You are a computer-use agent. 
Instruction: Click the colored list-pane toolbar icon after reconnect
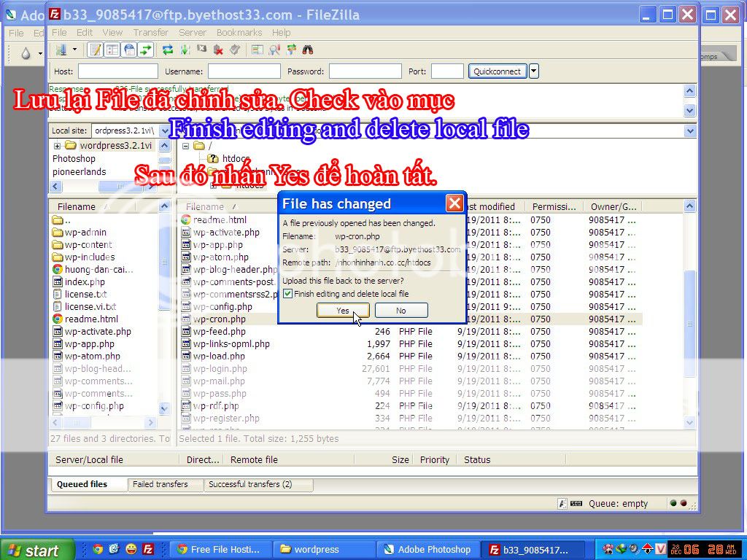click(258, 50)
